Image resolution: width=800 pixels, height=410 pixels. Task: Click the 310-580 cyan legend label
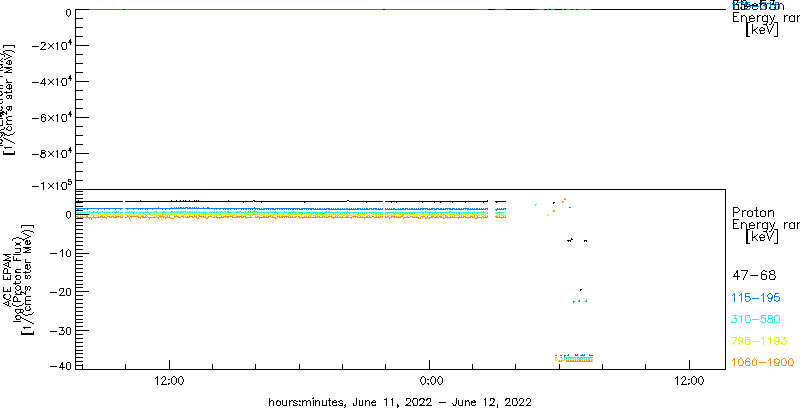[756, 320]
